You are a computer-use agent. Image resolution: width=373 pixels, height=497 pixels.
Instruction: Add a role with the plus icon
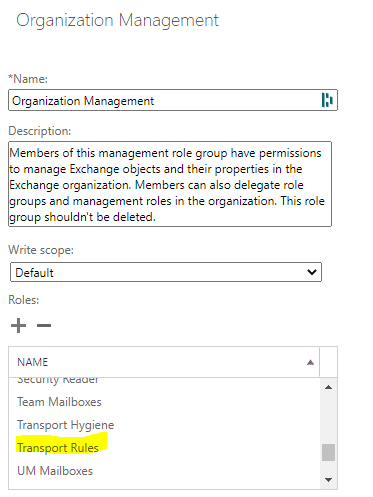pyautogui.click(x=18, y=325)
